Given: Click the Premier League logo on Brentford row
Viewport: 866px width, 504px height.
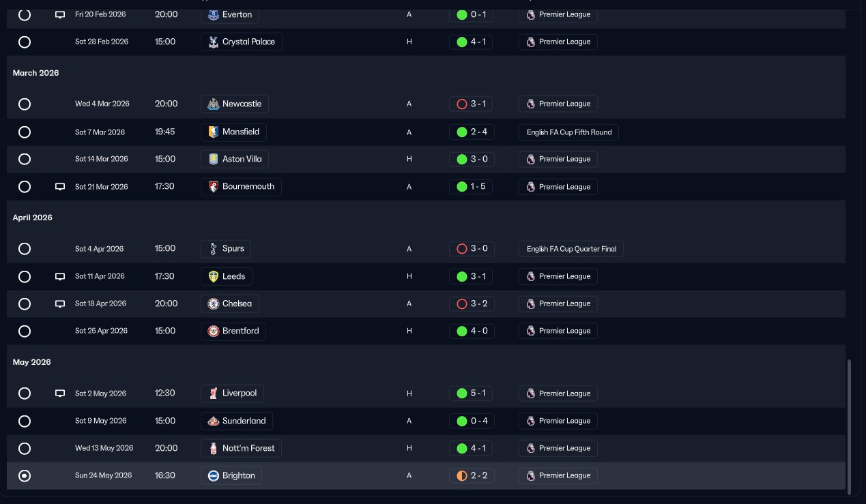Looking at the screenshot, I should point(531,331).
